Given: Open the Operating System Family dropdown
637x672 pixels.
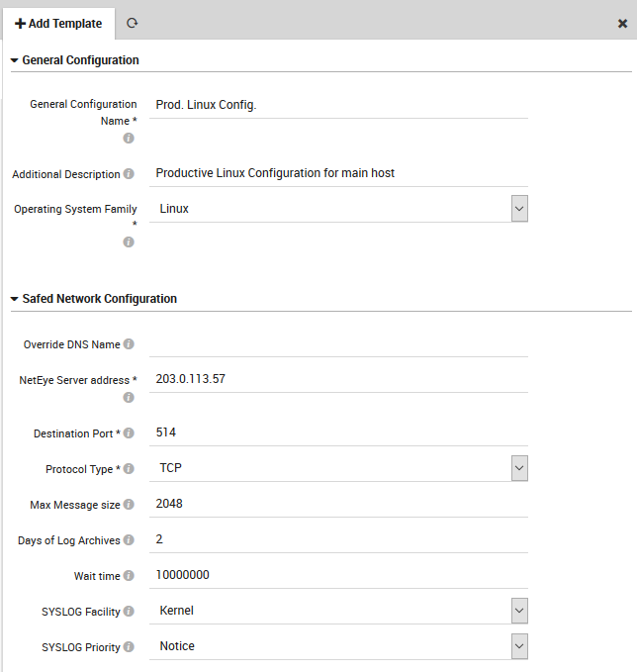Looking at the screenshot, I should [519, 209].
